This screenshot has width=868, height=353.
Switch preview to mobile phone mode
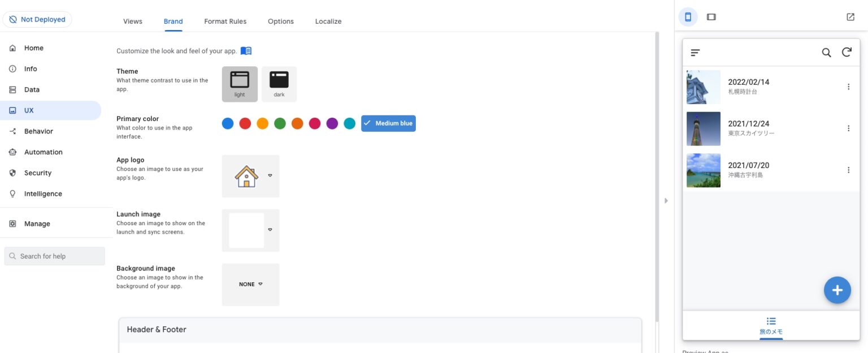tap(688, 16)
